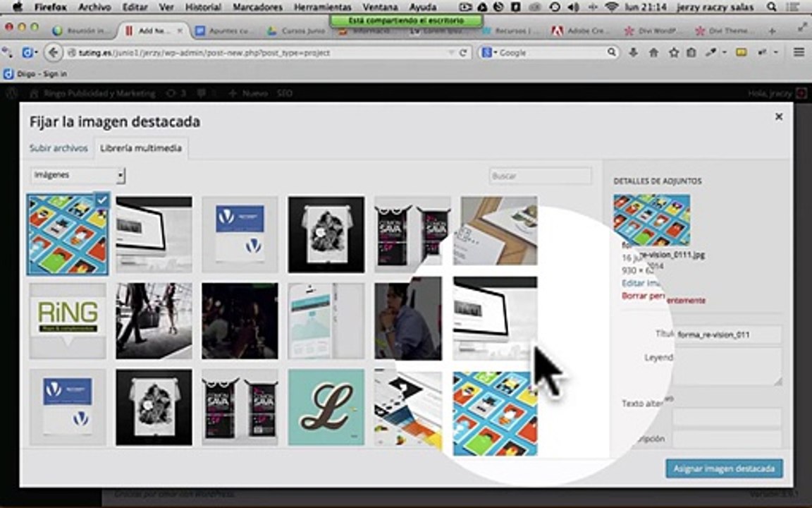812x508 pixels.
Task: Switch to the 'Subir archivos' tab
Action: (59, 148)
